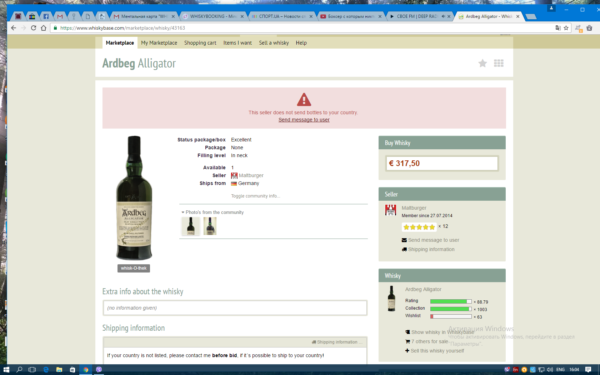Screen dimensions: 600x375
Task: Open the Sell a whisky menu item
Action: point(274,43)
